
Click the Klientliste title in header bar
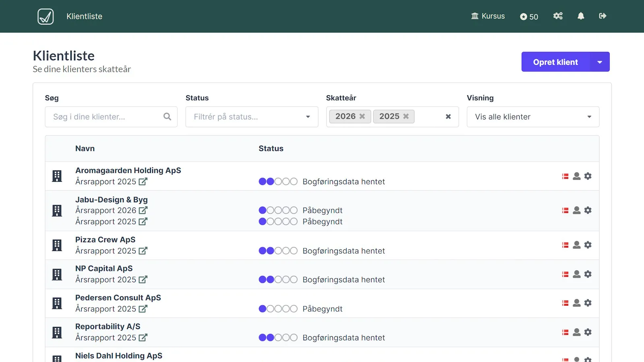click(85, 16)
